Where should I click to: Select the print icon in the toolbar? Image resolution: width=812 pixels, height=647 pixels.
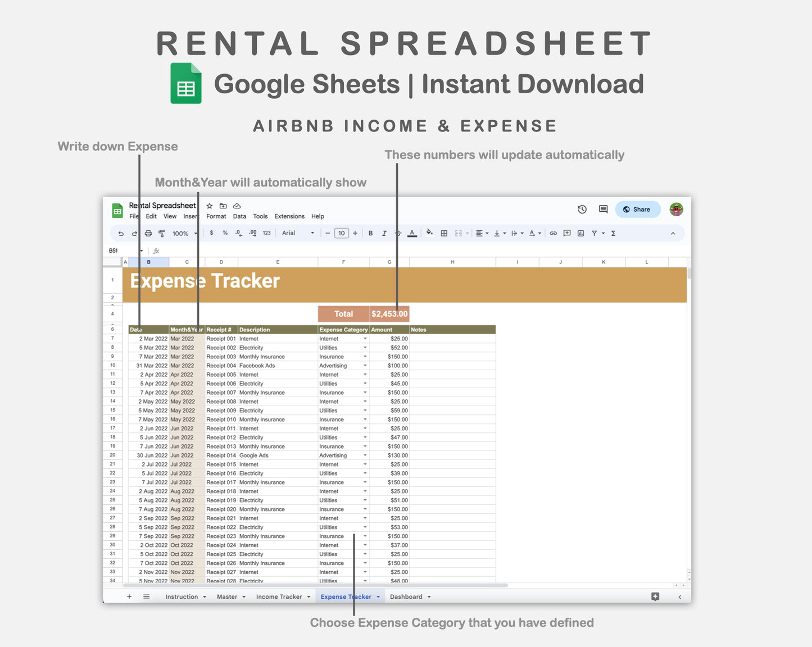point(147,233)
